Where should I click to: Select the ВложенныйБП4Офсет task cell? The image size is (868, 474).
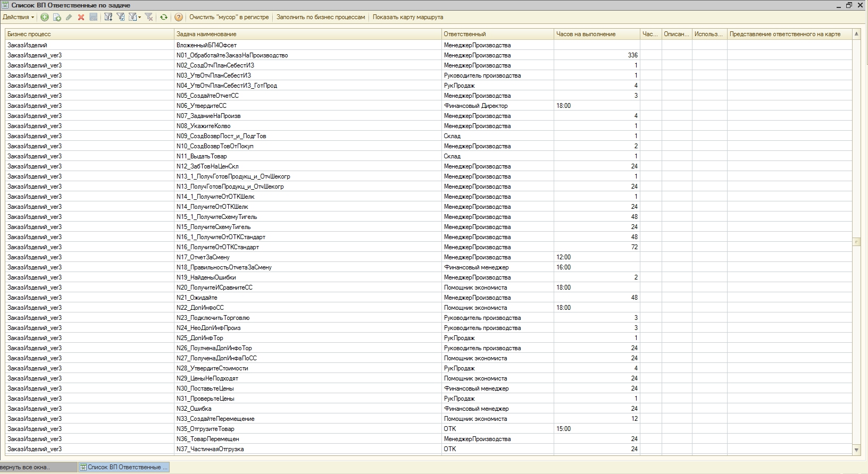308,45
